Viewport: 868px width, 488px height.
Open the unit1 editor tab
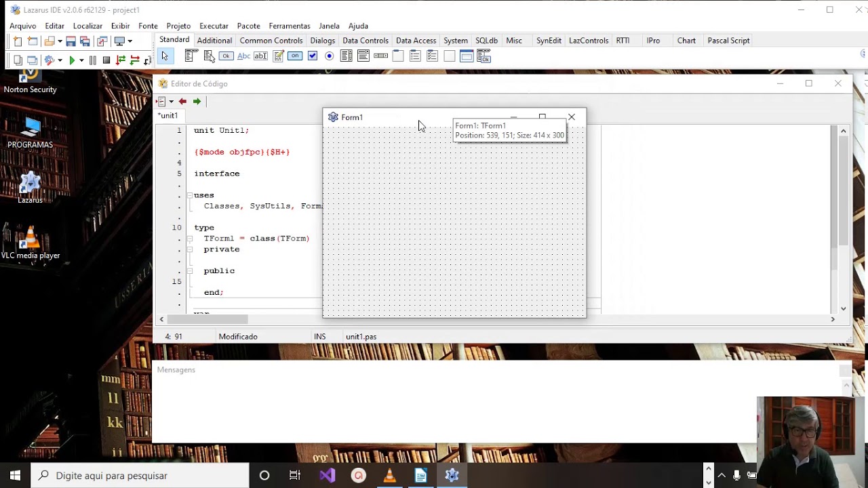click(167, 116)
